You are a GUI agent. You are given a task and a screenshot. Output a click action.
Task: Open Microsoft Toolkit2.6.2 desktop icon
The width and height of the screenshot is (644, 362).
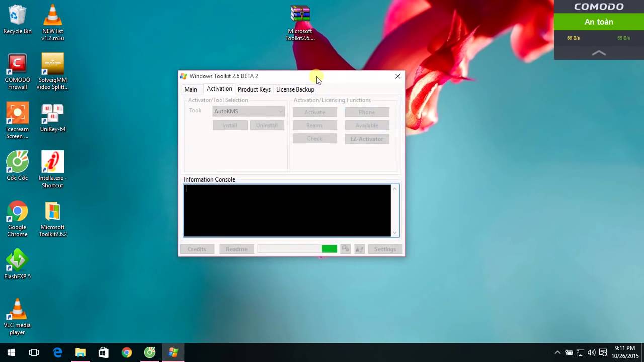tap(53, 219)
